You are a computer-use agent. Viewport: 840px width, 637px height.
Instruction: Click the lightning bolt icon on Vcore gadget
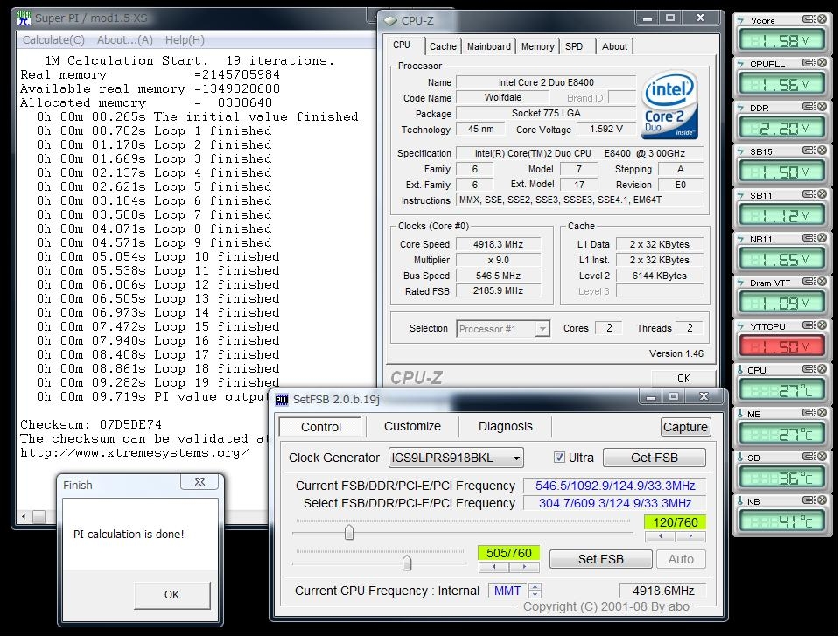(740, 20)
